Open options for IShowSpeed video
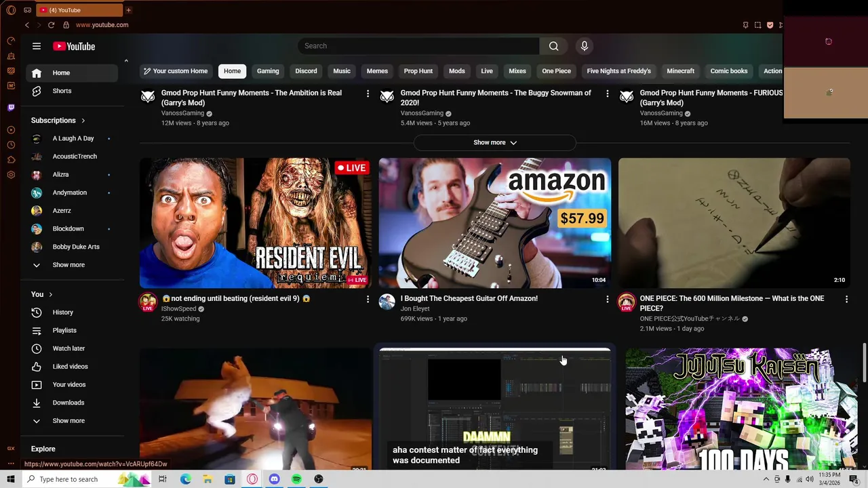The image size is (868, 488). coord(368,299)
